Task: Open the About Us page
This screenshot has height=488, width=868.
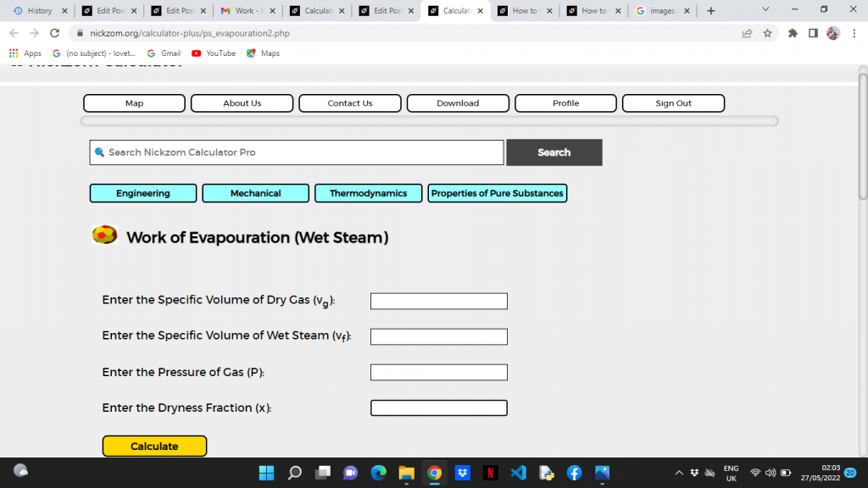Action: tap(242, 103)
